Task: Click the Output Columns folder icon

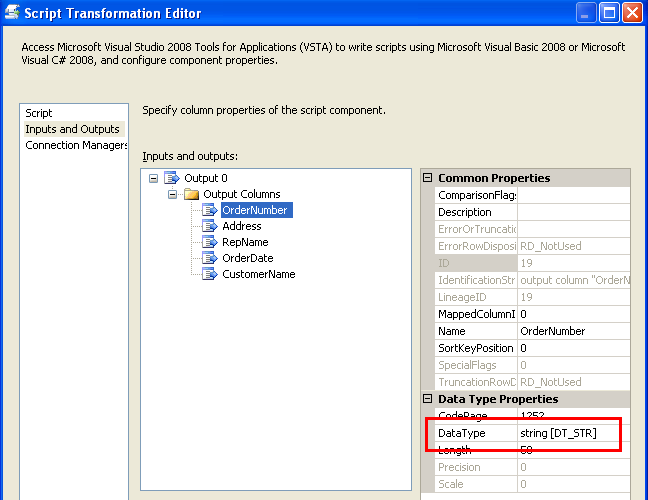Action: 191,194
